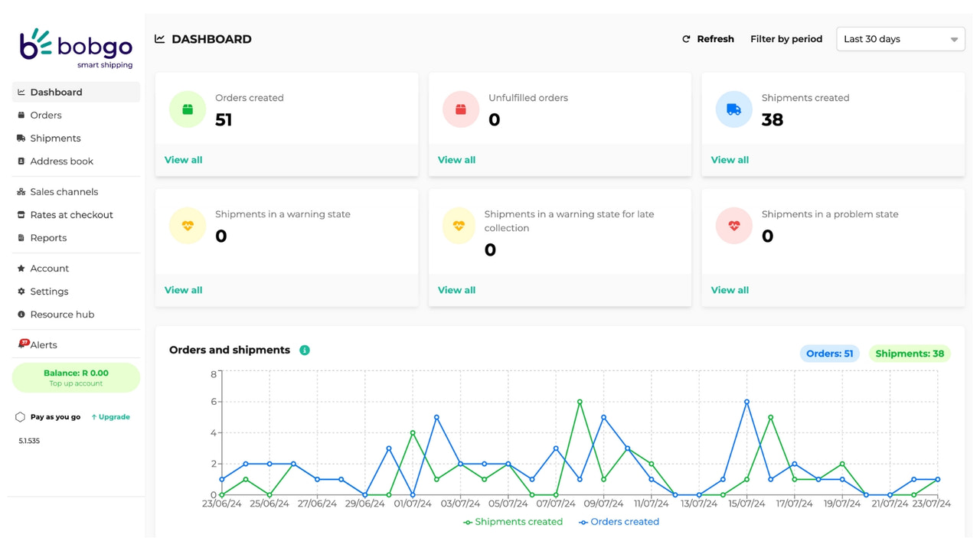Select the Sales channels icon

tap(21, 191)
